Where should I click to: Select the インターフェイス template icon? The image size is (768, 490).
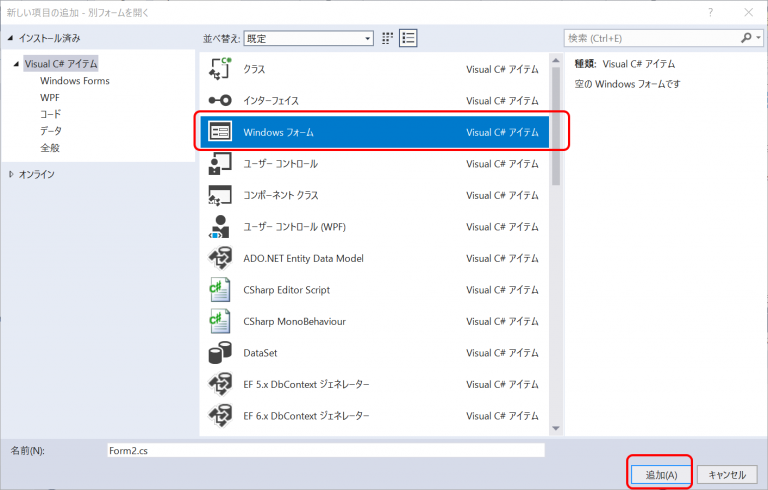pyautogui.click(x=220, y=100)
